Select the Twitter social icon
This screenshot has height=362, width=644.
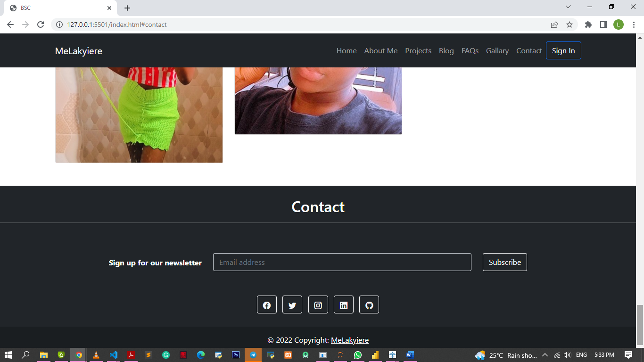(x=292, y=304)
